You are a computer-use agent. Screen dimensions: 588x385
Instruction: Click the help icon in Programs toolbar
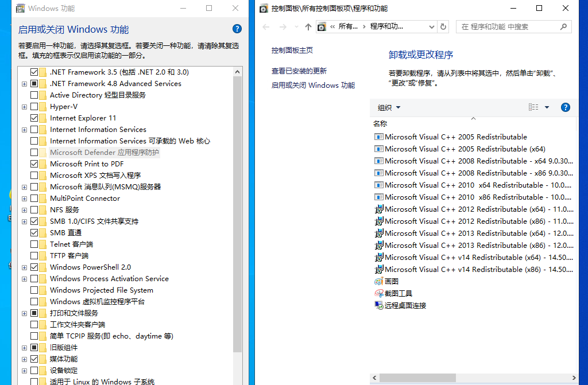pyautogui.click(x=566, y=108)
